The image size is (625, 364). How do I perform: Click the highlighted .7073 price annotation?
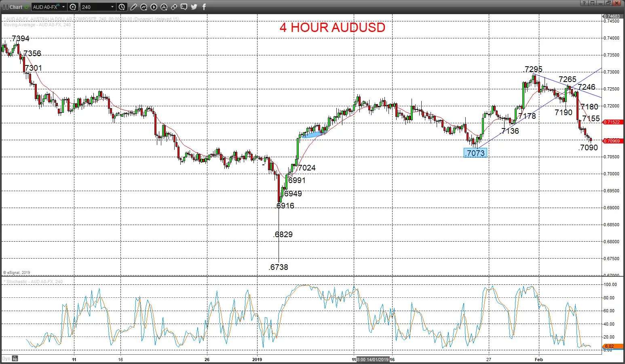(475, 153)
